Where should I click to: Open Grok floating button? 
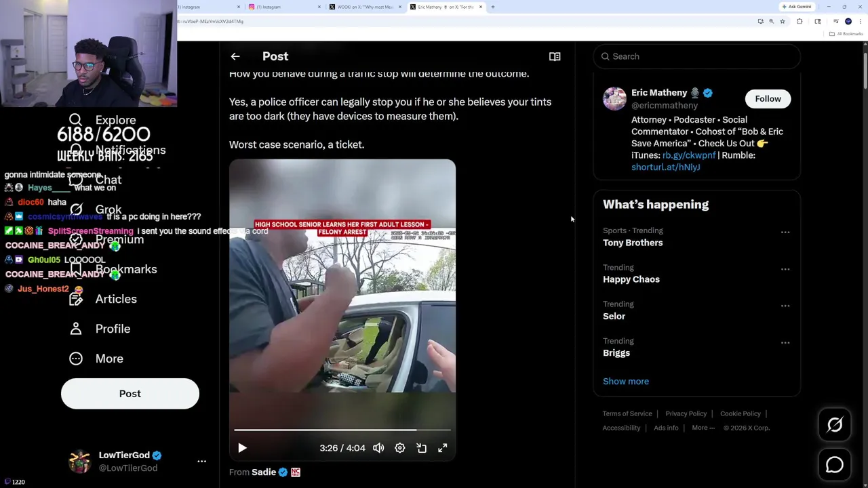click(835, 425)
